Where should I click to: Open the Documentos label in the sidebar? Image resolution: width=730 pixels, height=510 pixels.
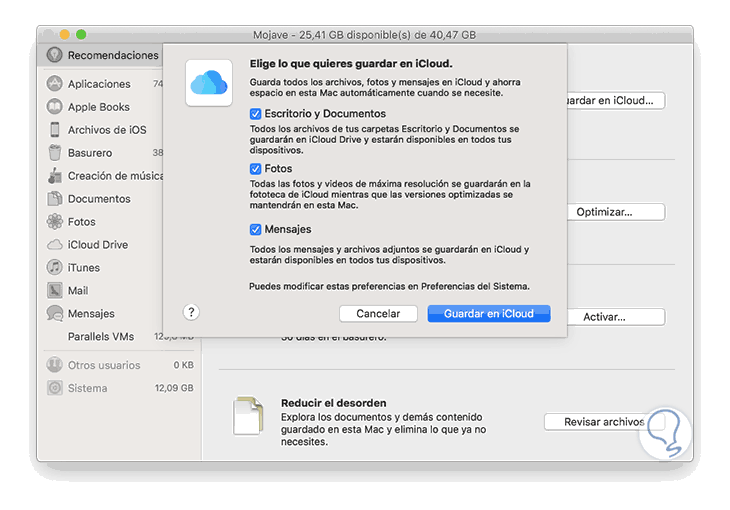pyautogui.click(x=99, y=199)
